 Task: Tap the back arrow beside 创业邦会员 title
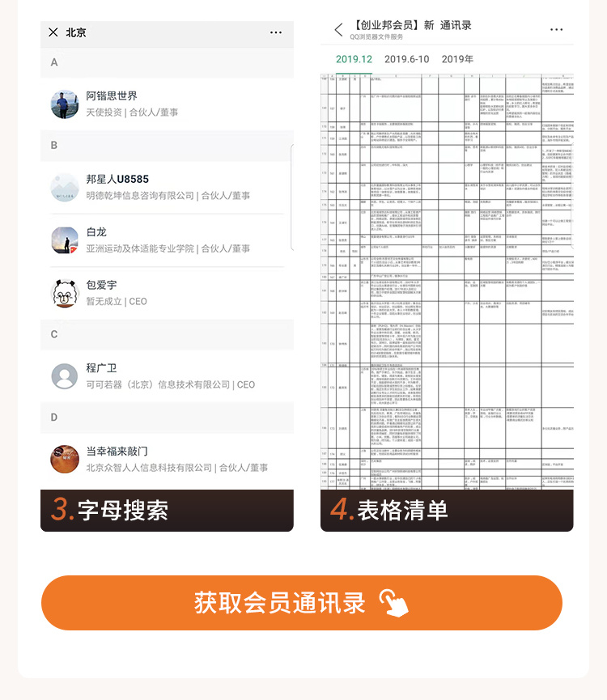(x=338, y=30)
